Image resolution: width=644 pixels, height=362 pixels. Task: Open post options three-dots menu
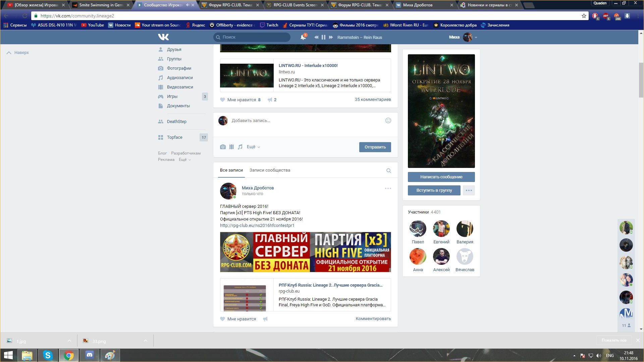coord(388,188)
